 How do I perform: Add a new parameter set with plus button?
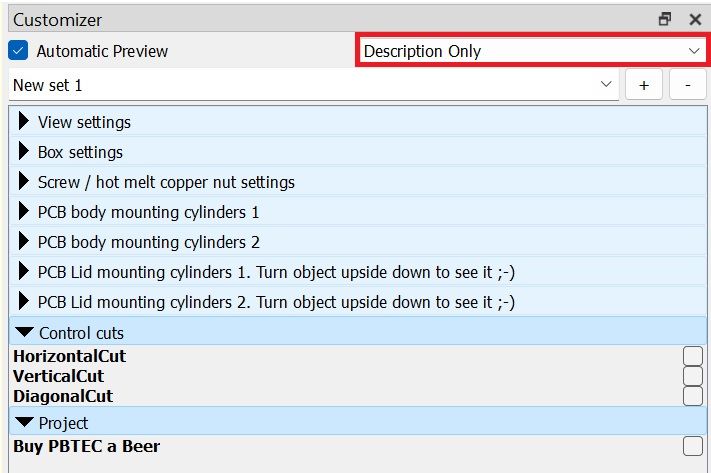643,85
